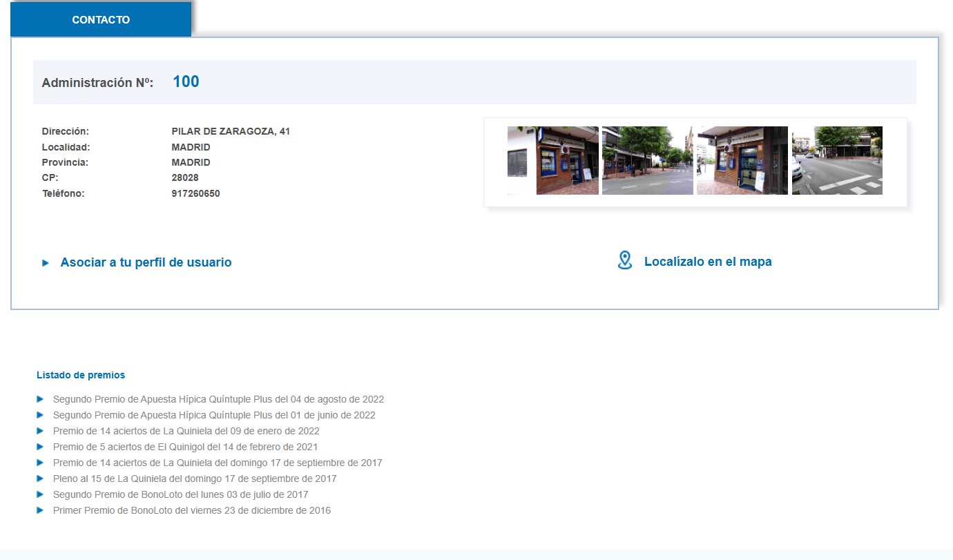Open the Localízalo en el mapa link
953x560 pixels.
[x=707, y=262]
